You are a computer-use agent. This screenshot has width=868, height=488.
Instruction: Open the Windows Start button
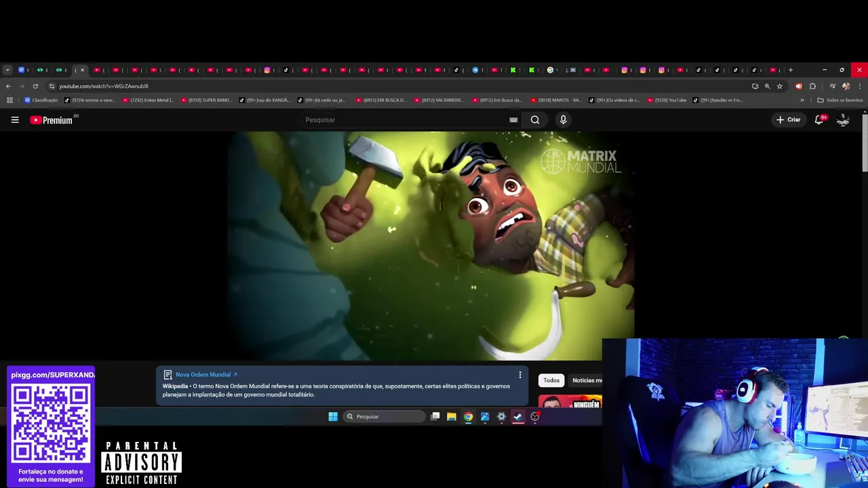pyautogui.click(x=333, y=417)
